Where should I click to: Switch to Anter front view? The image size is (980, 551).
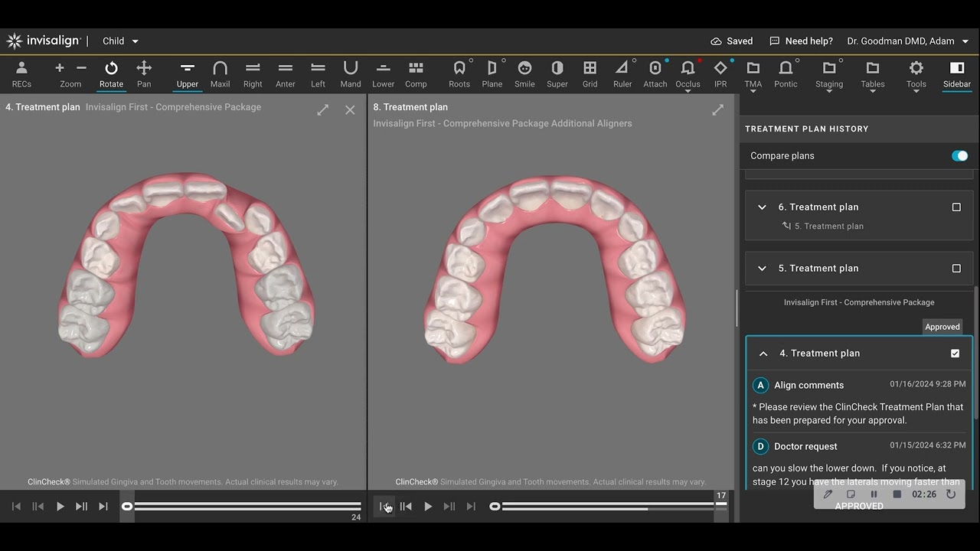[x=286, y=74]
